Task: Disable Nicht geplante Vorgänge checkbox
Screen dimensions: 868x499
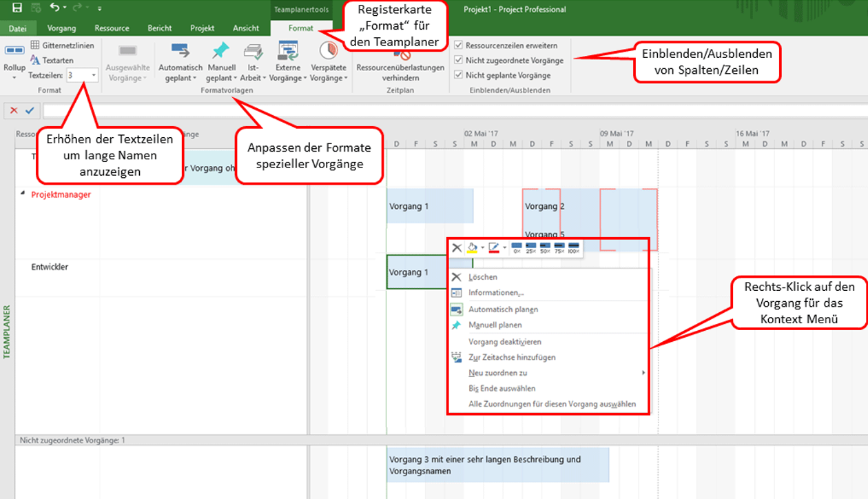Action: (x=459, y=75)
